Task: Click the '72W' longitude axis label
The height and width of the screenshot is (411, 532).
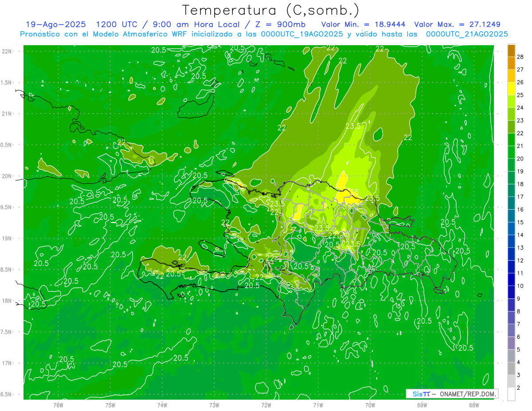Action: pos(266,404)
